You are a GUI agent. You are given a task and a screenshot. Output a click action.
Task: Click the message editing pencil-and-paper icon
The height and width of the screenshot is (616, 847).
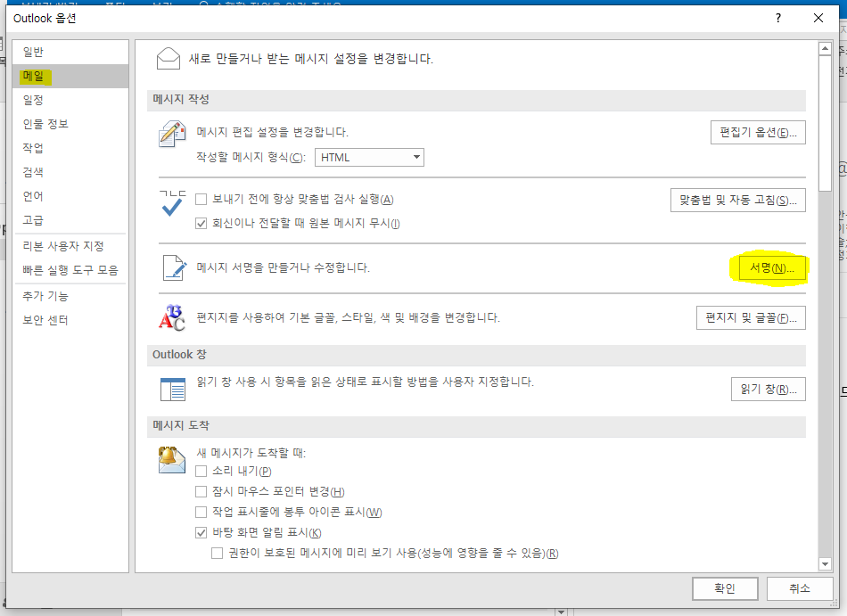(x=172, y=134)
